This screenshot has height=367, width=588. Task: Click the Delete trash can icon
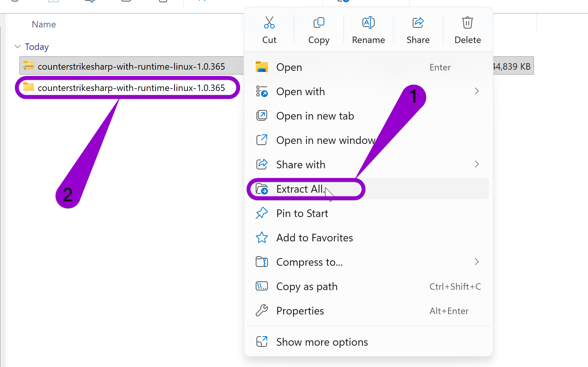468,23
